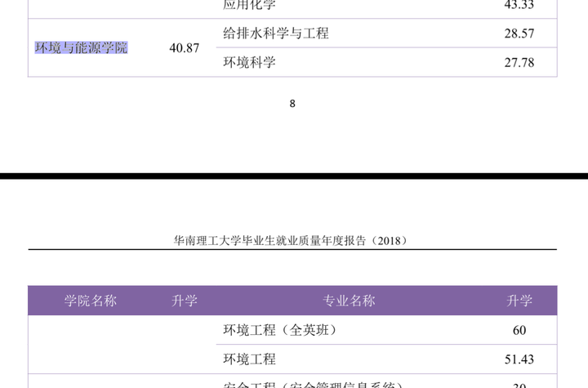
Task: Click the highlighted 环境与能源学院 text
Action: click(81, 47)
